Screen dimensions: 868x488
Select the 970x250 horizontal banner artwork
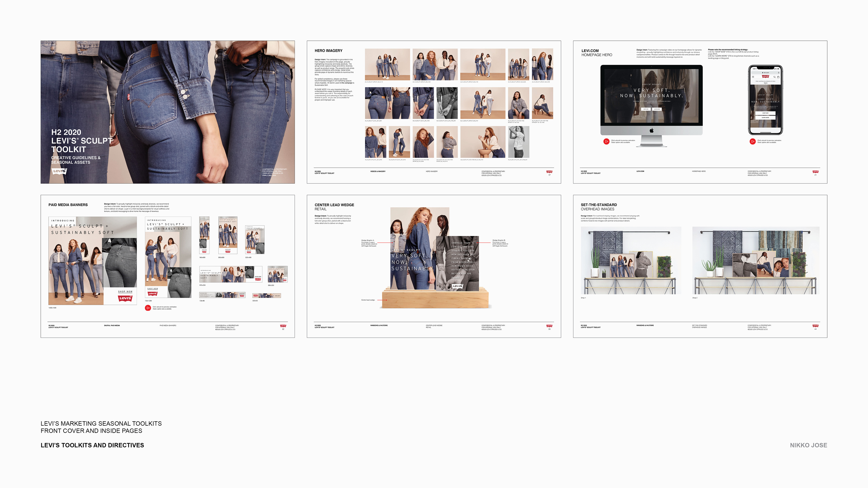[x=231, y=274]
